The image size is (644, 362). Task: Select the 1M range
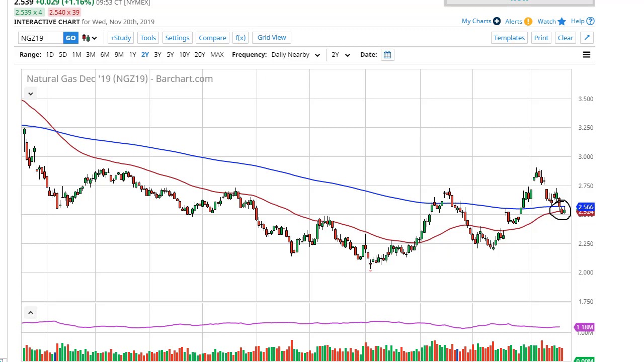(x=76, y=54)
